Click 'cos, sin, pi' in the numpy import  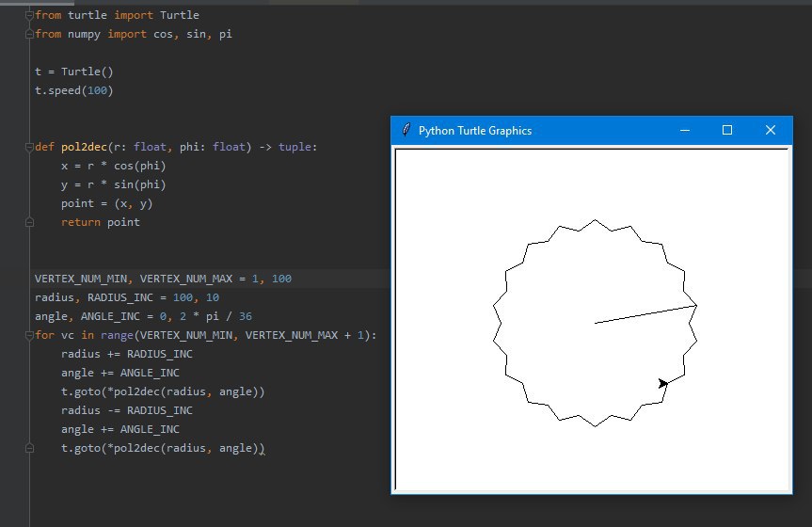click(193, 34)
